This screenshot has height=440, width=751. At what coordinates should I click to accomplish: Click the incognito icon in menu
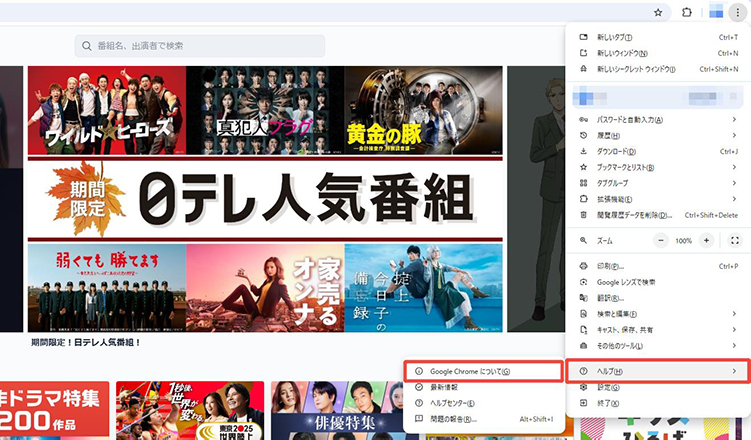(583, 69)
